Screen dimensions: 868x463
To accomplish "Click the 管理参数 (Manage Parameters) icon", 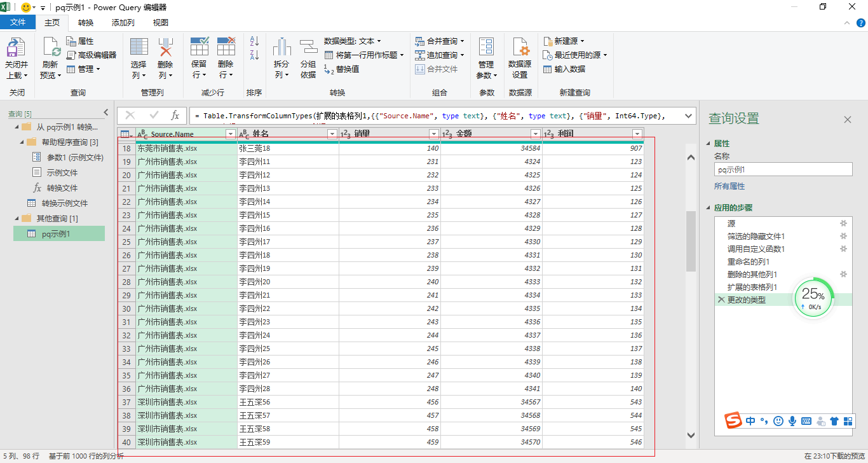I will coord(486,57).
